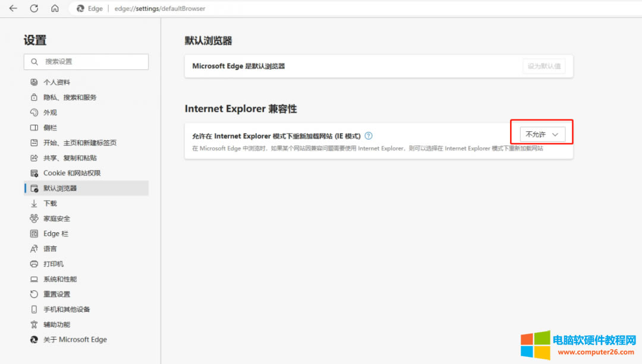Click the Microsoft Edge 是默认浏览器 text

238,67
